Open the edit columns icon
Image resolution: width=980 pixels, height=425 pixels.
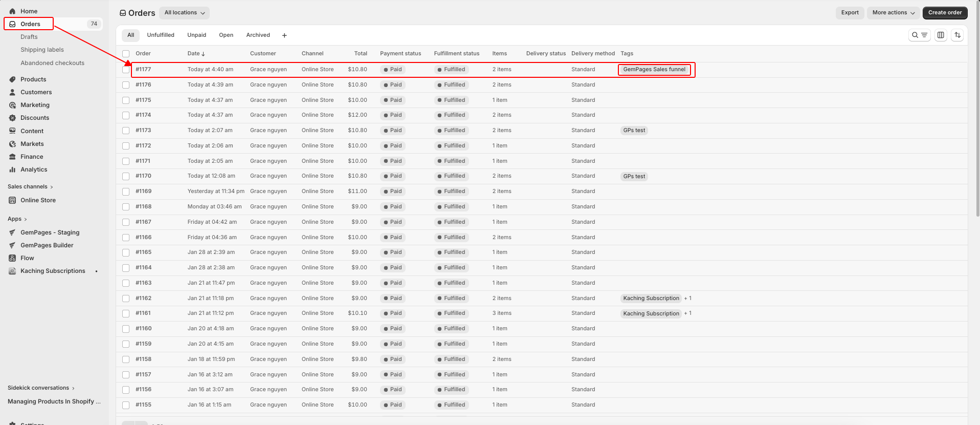coord(941,35)
